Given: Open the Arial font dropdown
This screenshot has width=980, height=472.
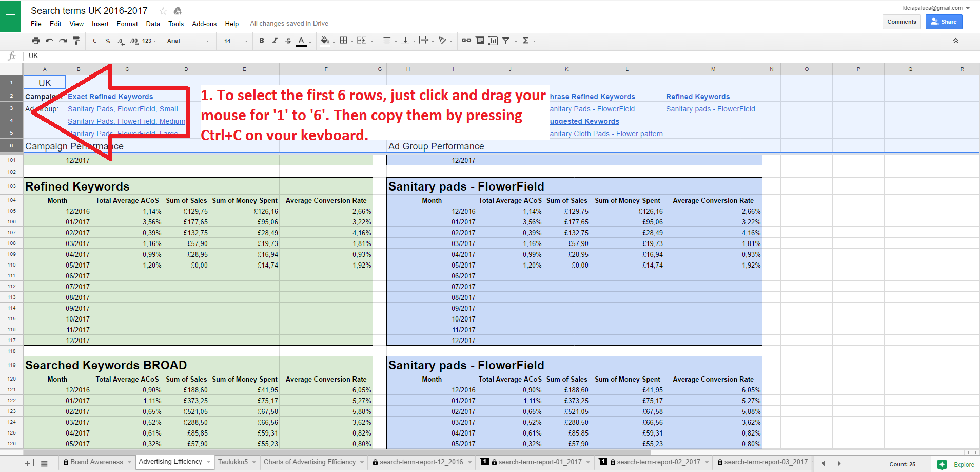Looking at the screenshot, I should coord(188,41).
